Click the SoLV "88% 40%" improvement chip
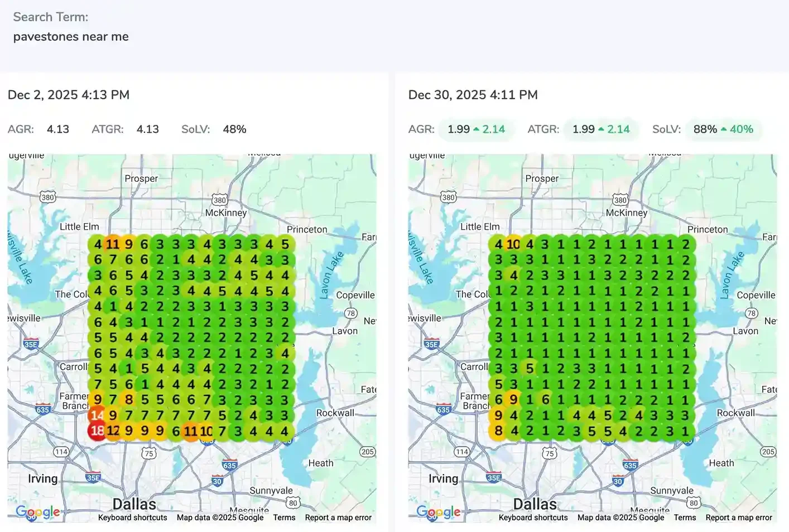 tap(723, 129)
